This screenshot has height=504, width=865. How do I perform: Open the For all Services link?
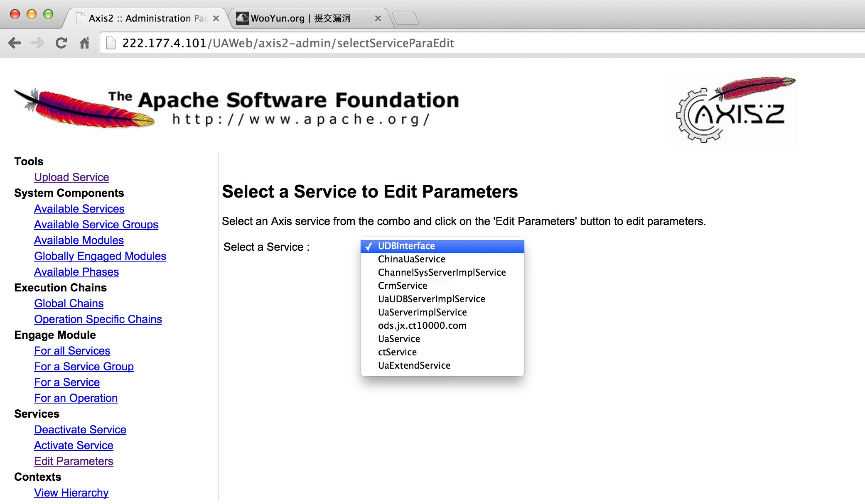[72, 351]
